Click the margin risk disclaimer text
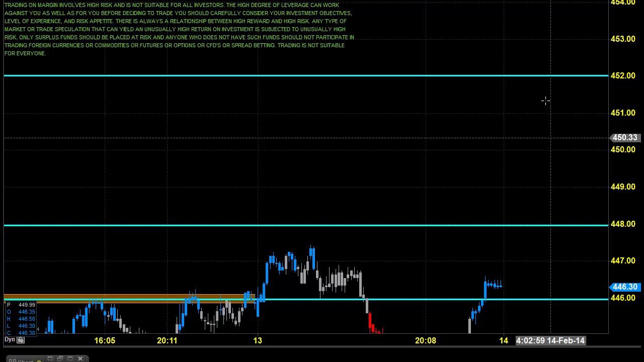Viewport: 644px width, 362px height. (179, 29)
